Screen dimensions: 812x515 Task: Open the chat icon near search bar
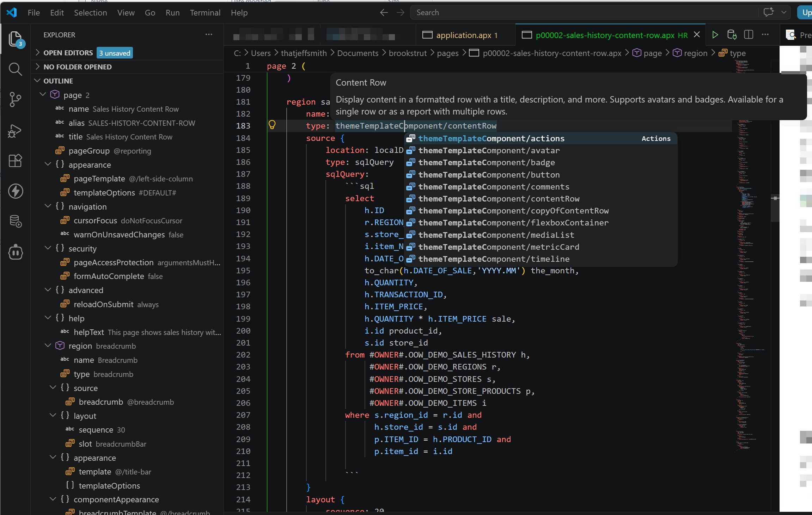click(x=768, y=12)
